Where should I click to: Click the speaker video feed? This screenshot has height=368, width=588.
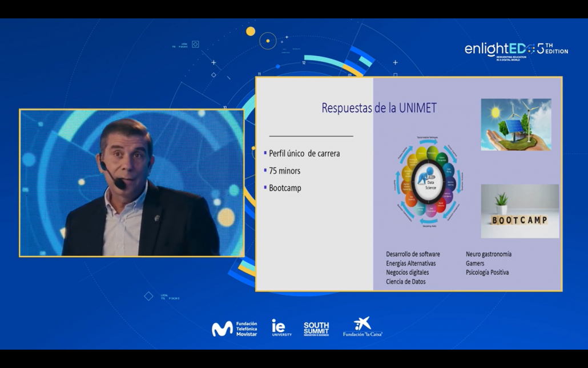[x=132, y=183]
